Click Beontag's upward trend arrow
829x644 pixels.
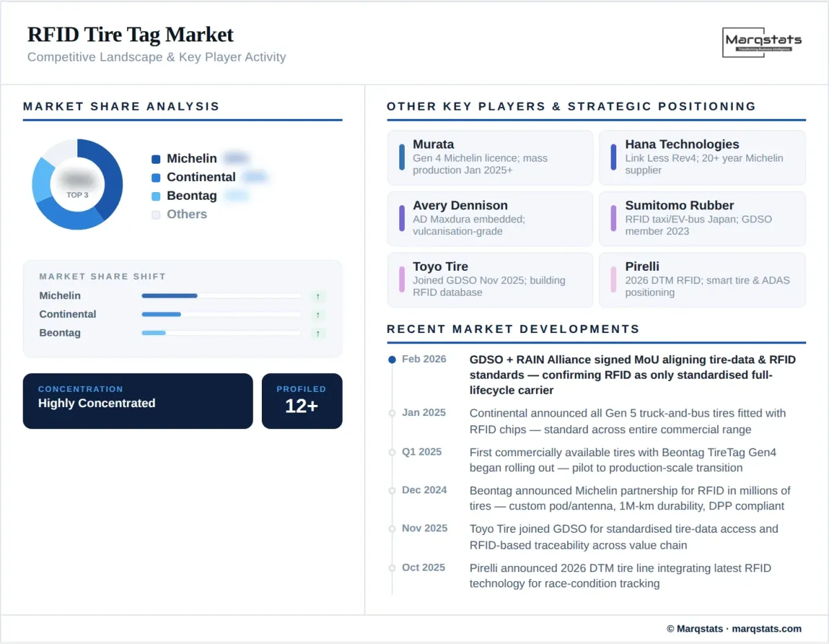(x=318, y=333)
